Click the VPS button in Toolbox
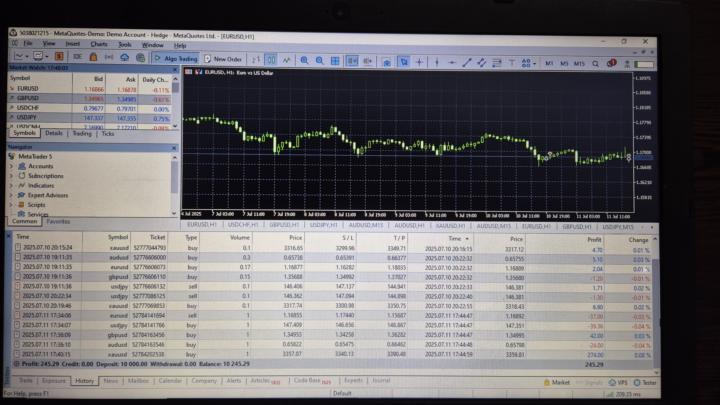The height and width of the screenshot is (405, 720). tap(618, 382)
